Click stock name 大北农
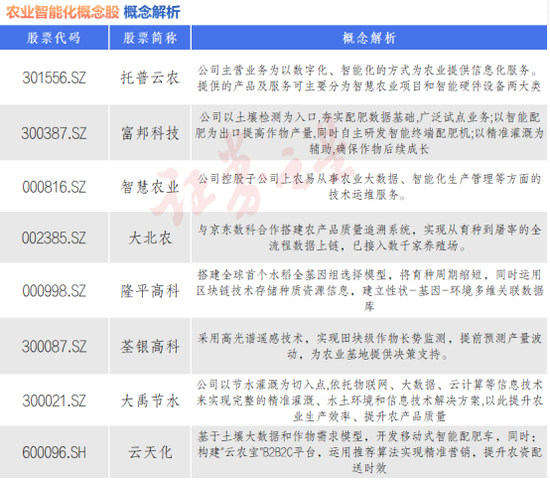The image size is (550, 480). tap(150, 238)
